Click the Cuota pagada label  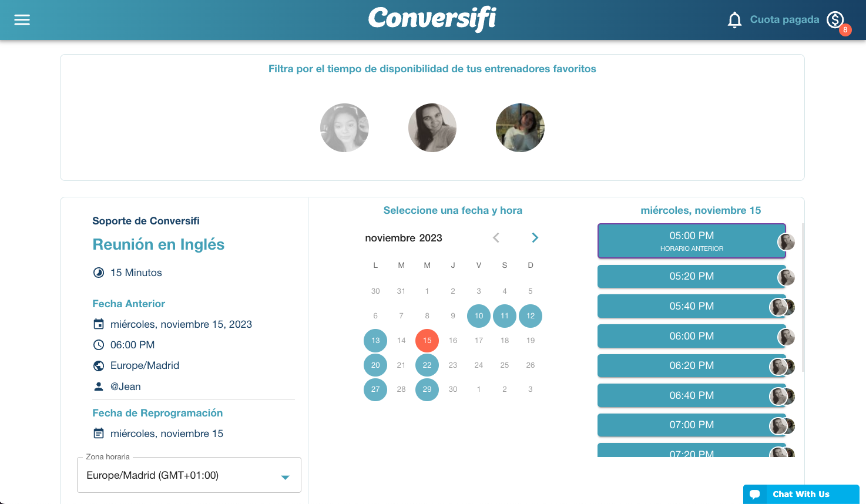click(x=784, y=20)
